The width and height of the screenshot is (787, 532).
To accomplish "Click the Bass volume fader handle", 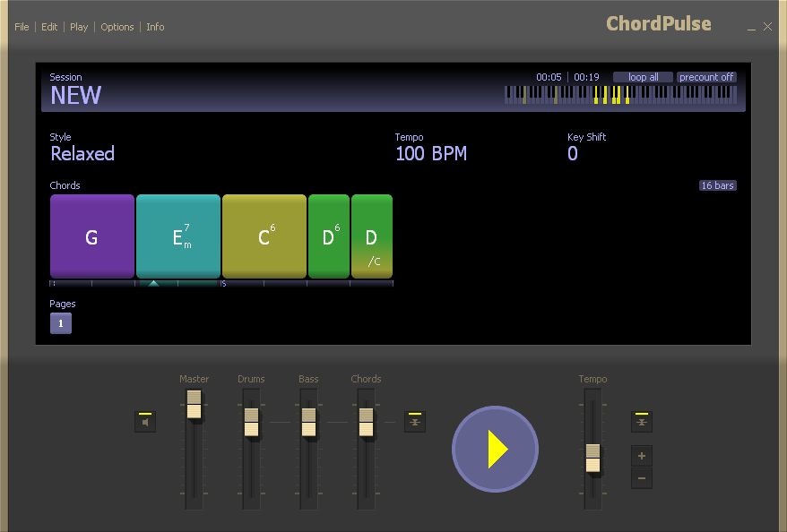I will (x=308, y=422).
